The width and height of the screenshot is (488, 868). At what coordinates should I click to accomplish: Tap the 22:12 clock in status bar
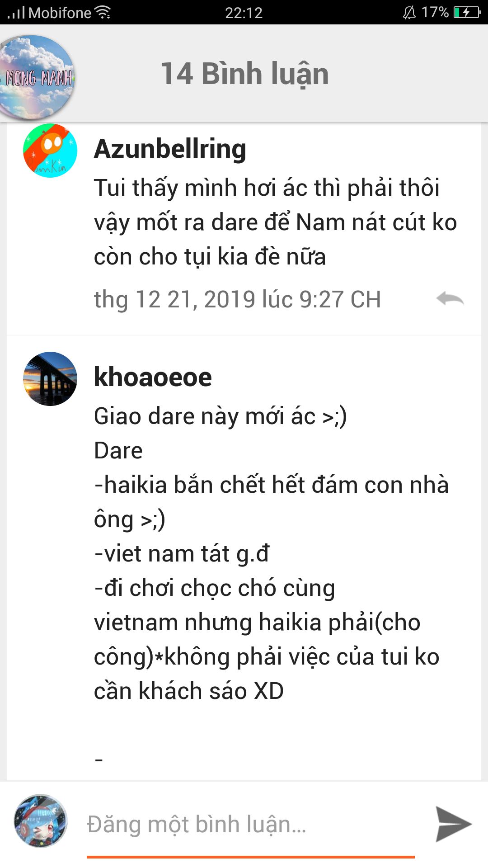click(x=244, y=13)
